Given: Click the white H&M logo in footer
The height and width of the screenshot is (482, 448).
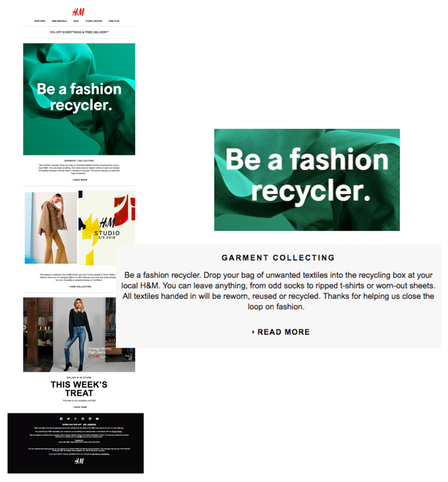Looking at the screenshot, I should pyautogui.click(x=79, y=461).
